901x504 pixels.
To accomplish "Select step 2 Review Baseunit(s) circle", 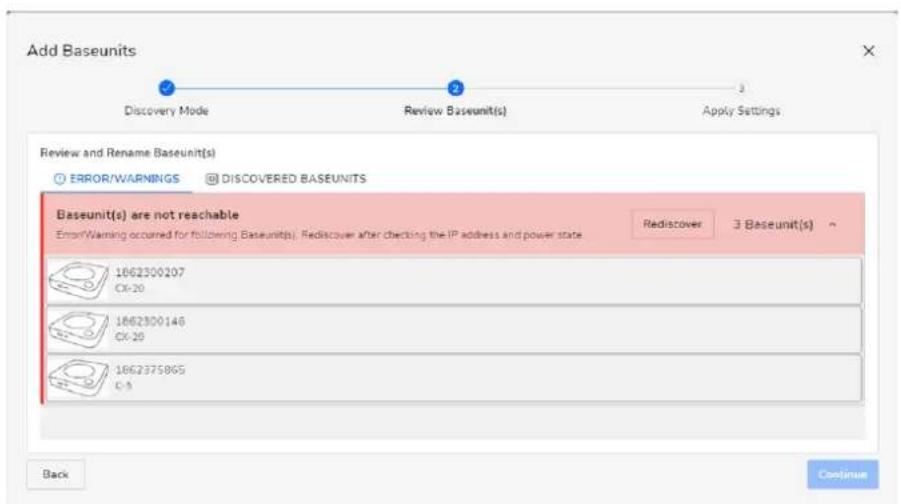I will click(x=456, y=88).
